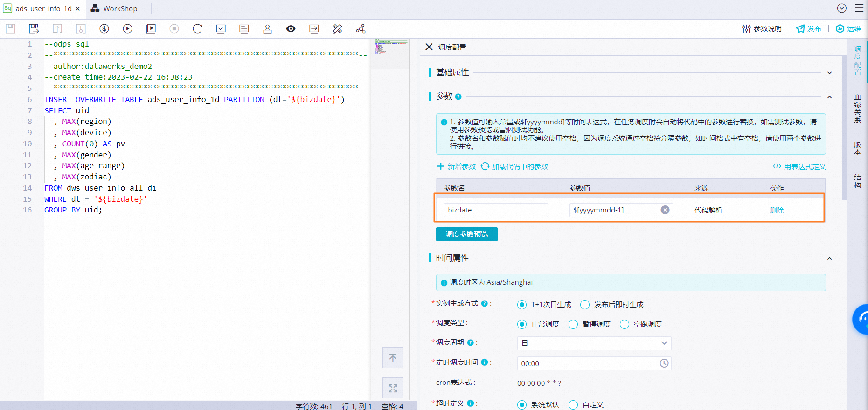868x410 pixels.
Task: Open the 运维 operations center link
Action: [848, 29]
